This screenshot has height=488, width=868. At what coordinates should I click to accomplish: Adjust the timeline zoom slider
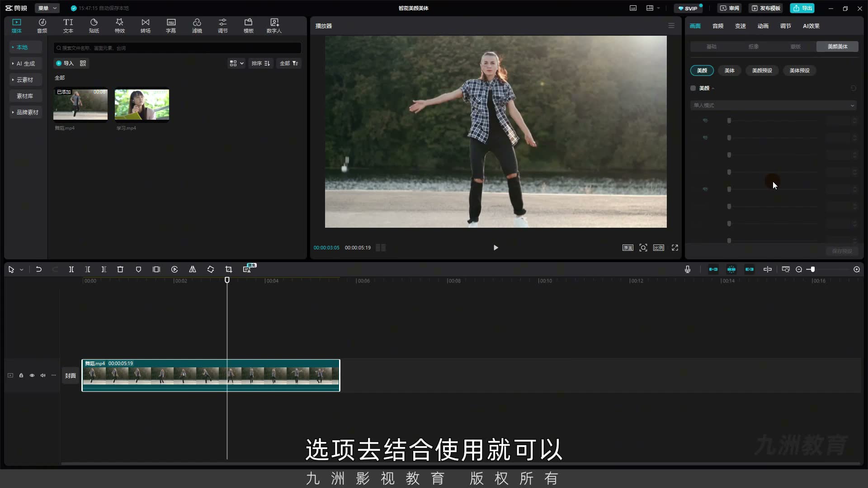pos(812,269)
